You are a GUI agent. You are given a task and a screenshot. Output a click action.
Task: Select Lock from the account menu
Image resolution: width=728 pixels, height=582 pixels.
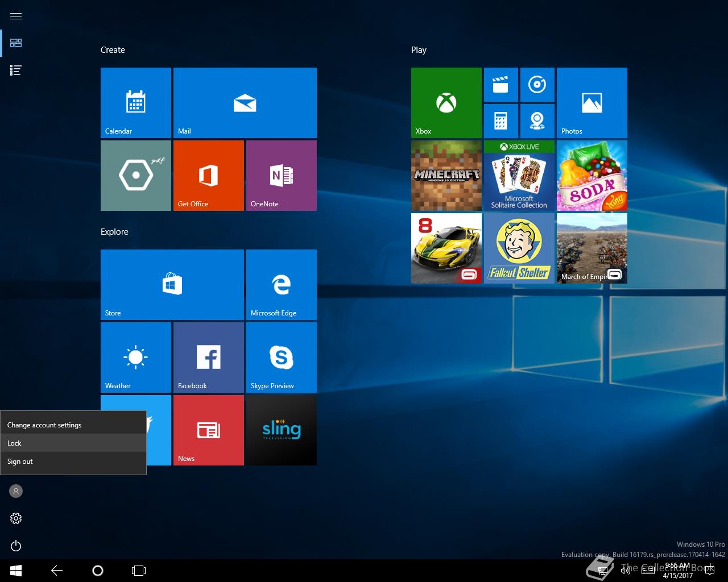coord(73,443)
